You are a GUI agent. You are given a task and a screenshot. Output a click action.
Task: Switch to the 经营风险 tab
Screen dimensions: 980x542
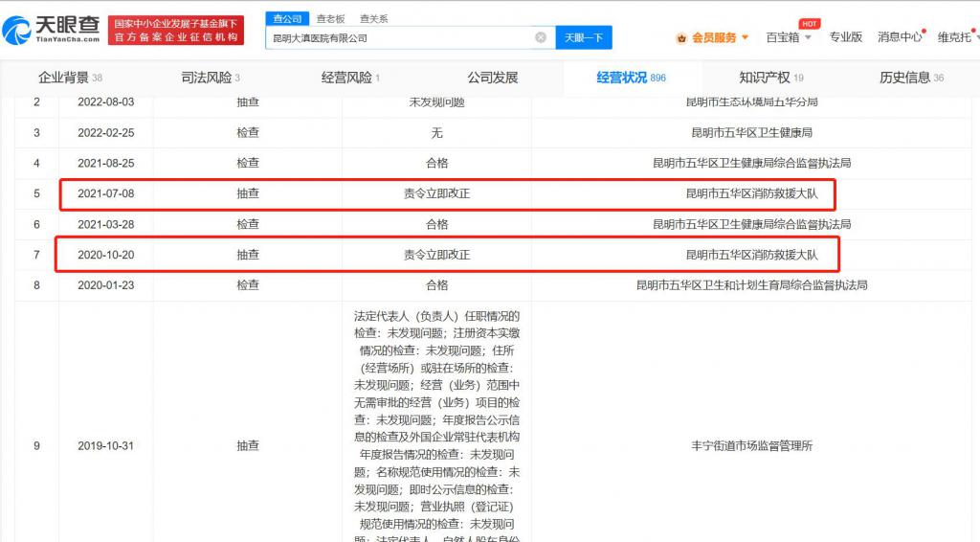(350, 78)
